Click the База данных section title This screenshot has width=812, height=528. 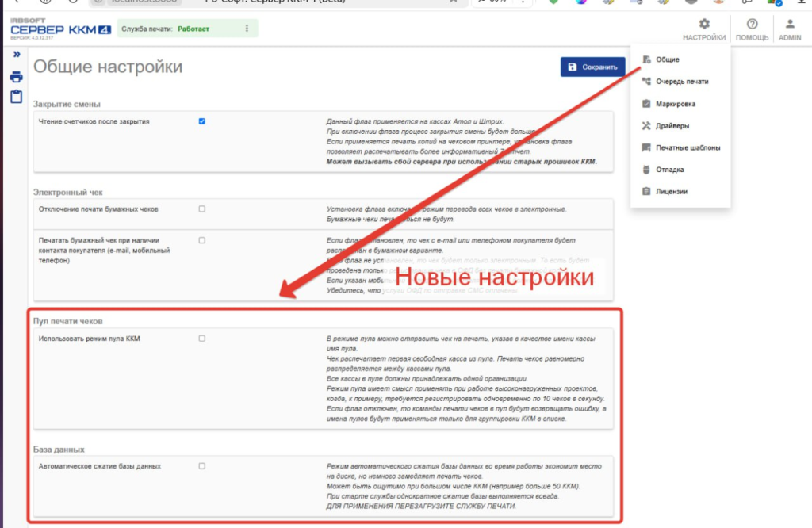[x=59, y=450]
